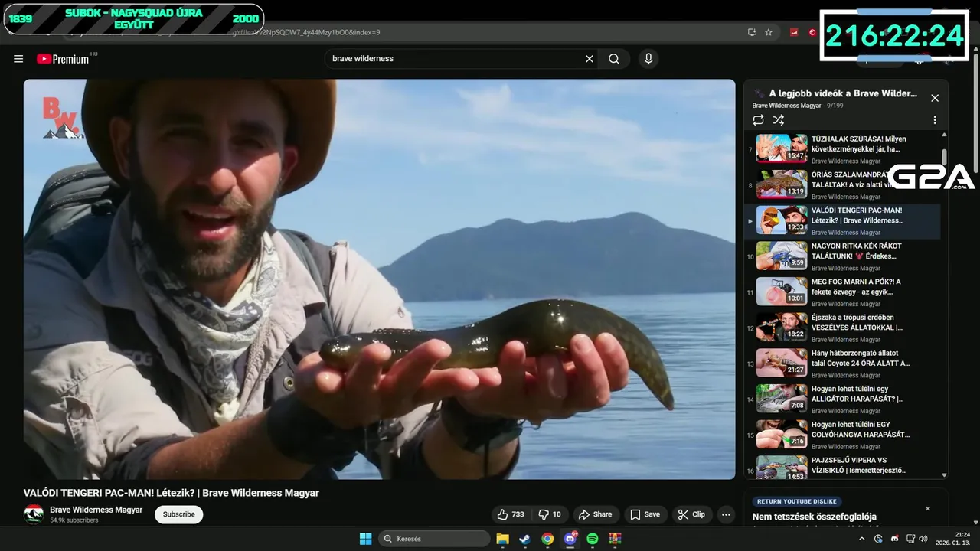Toggle shuffle playlist

coord(779,120)
